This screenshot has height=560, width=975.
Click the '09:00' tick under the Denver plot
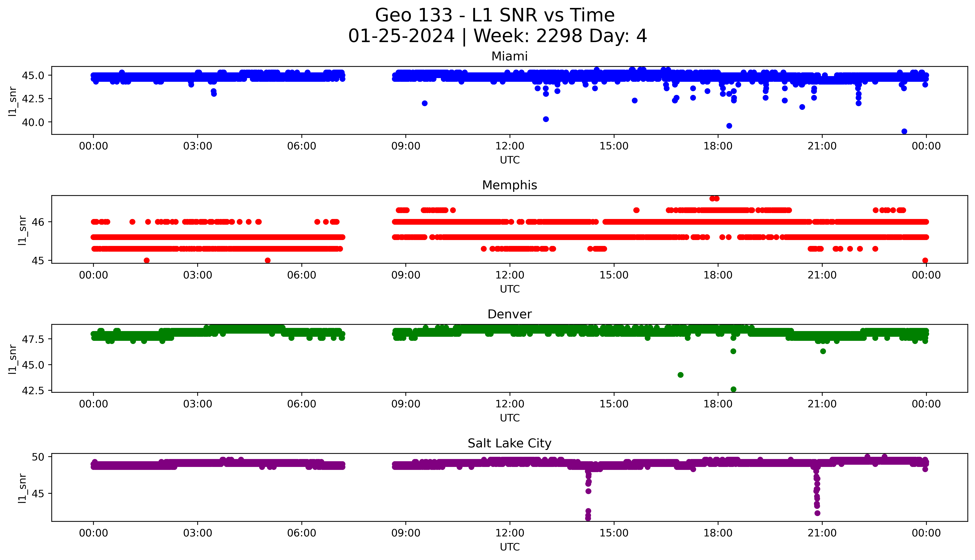[x=406, y=404]
